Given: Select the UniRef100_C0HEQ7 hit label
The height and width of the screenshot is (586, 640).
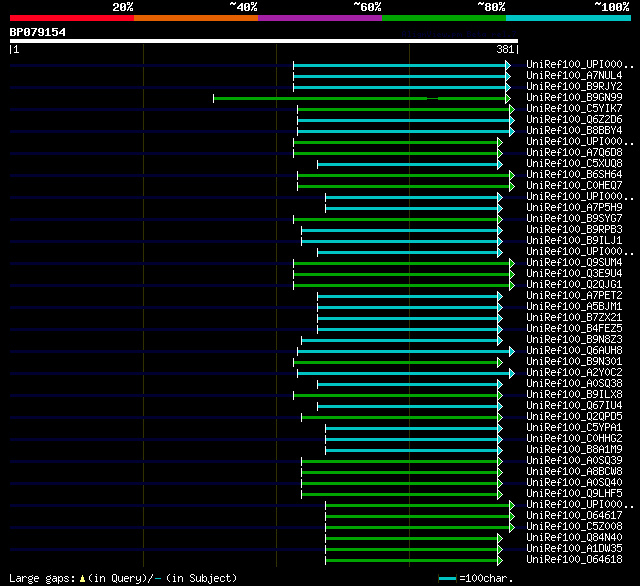Looking at the screenshot, I should point(574,186).
